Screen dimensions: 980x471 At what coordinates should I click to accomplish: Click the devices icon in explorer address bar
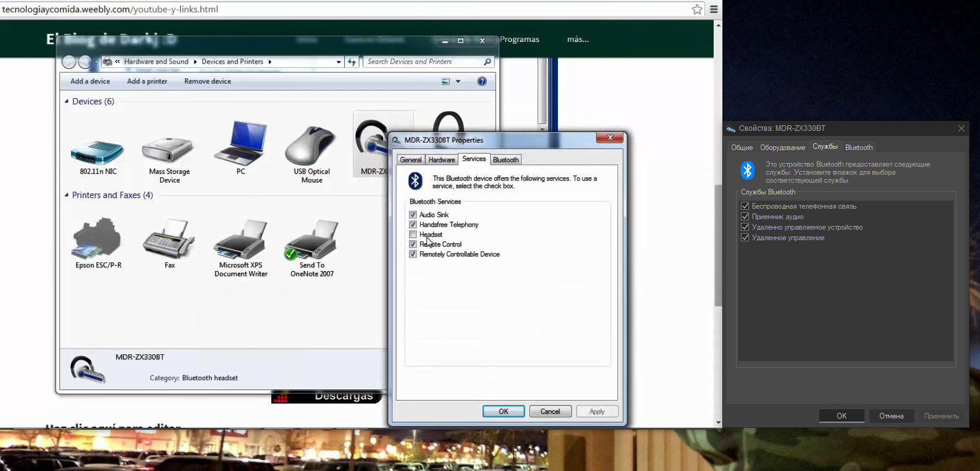coord(108,62)
